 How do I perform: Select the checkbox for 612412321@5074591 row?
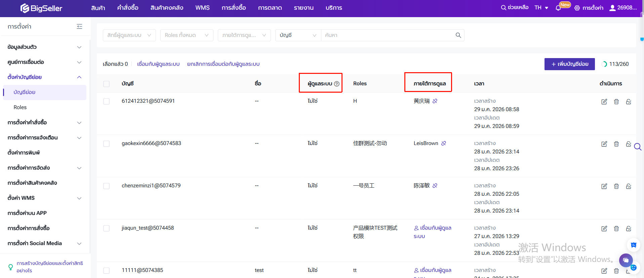coord(107,101)
